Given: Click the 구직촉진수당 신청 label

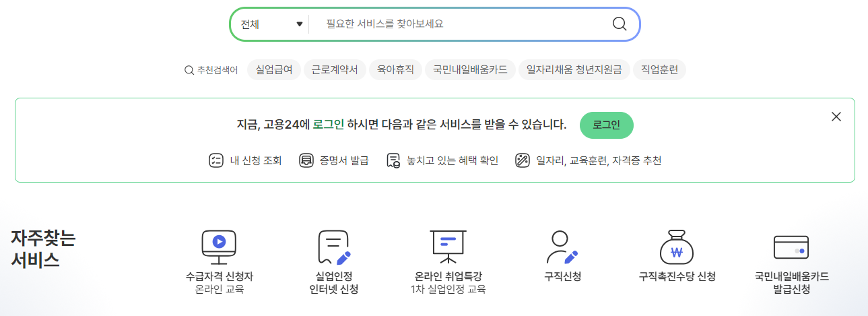Looking at the screenshot, I should click(677, 276).
